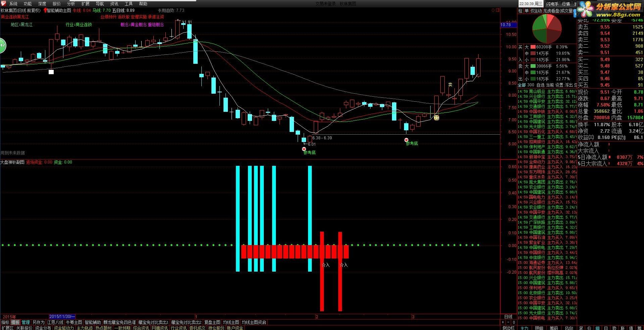Click 设置 in the trade list filter row
The image size is (644, 330).
point(559,85)
